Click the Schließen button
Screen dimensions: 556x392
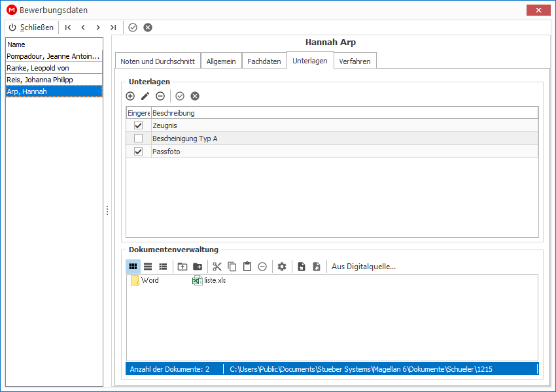click(x=31, y=27)
